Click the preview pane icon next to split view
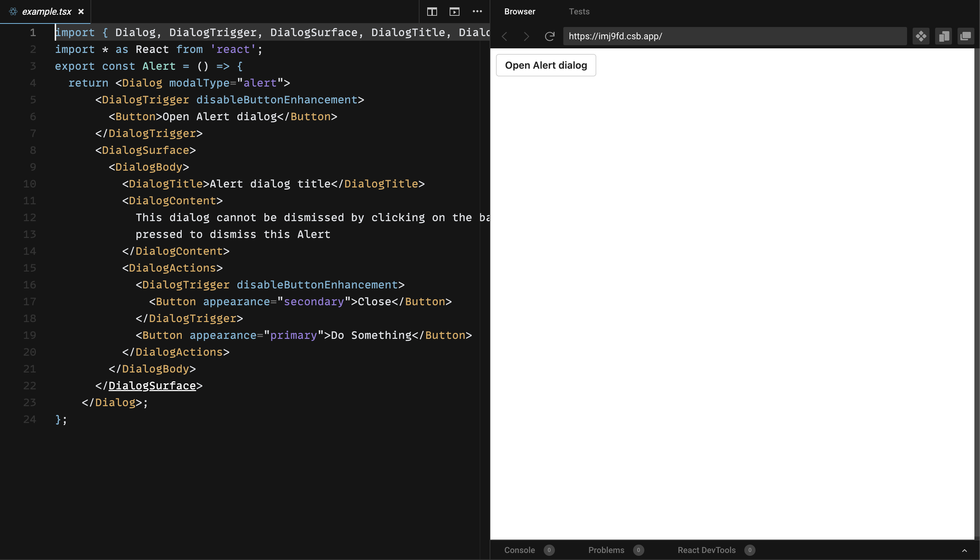 point(455,12)
